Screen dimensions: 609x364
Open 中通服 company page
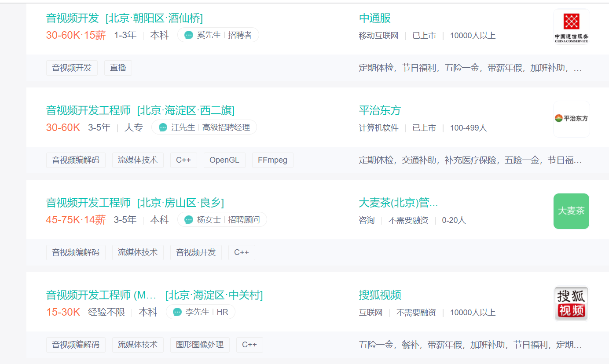coord(375,18)
